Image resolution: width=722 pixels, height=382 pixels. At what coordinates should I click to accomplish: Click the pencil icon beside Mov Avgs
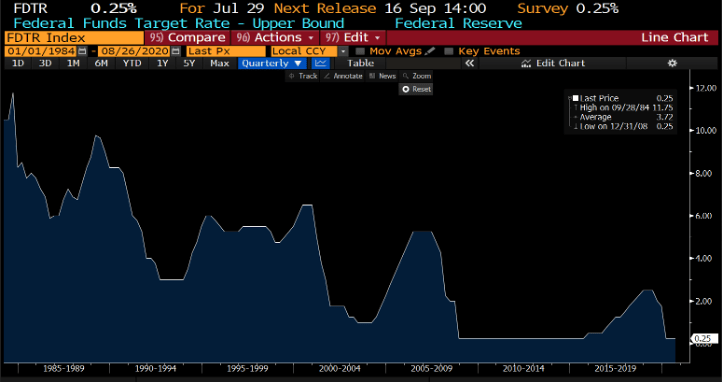point(430,51)
